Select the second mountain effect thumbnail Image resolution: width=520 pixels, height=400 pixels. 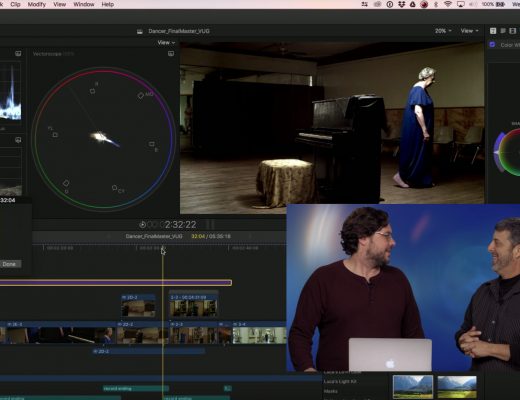coord(457,387)
